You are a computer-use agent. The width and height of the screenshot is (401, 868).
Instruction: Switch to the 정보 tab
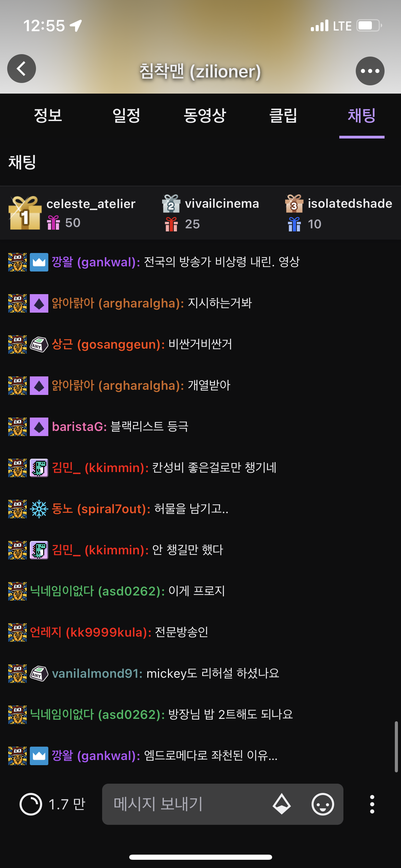48,116
